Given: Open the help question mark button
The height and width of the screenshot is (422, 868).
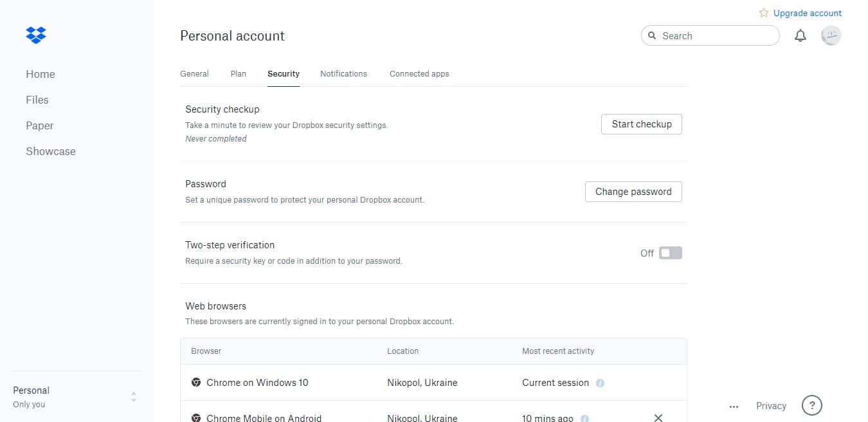Looking at the screenshot, I should coord(812,405).
